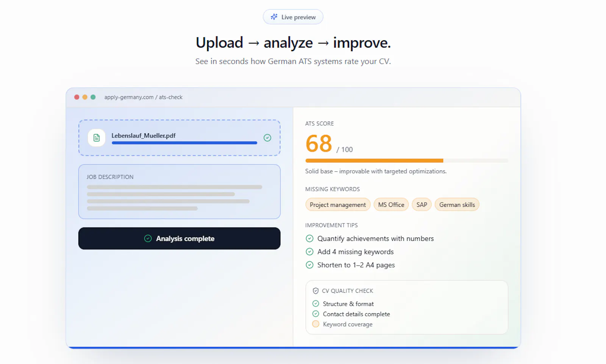Click the shield icon by CV Quality Check
Viewport: 606px width, 364px height.
tap(315, 291)
